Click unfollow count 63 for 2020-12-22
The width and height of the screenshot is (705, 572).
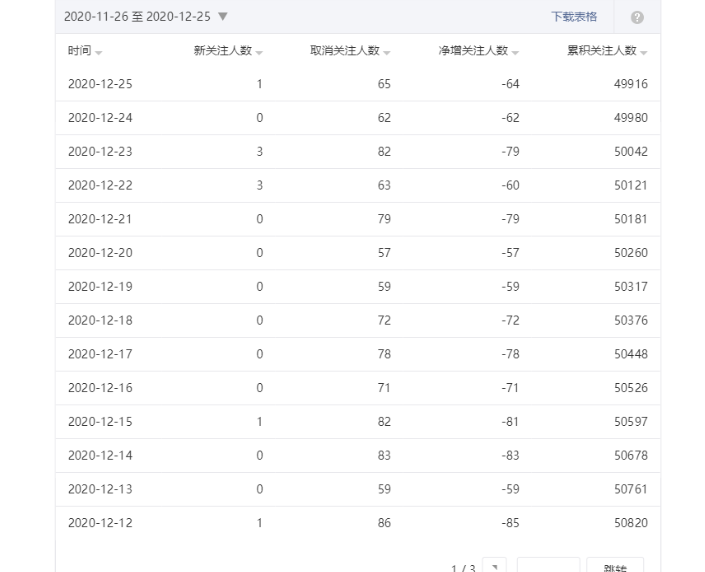click(x=384, y=185)
